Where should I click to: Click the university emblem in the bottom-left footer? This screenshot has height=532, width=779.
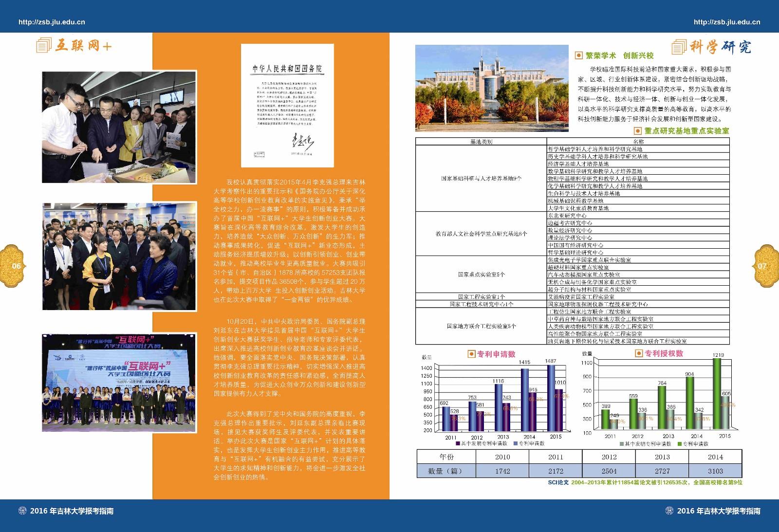click(22, 511)
